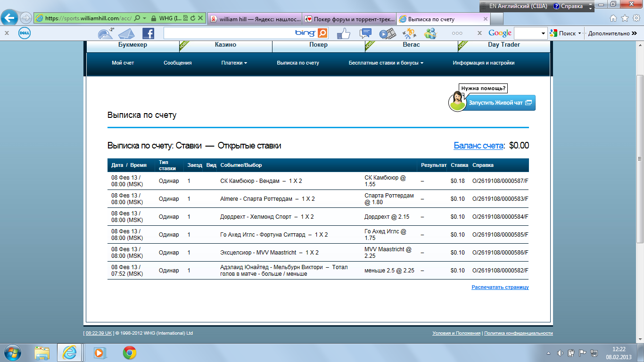This screenshot has height=362, width=644.
Task: Open Google Chrome from the taskbar
Action: tap(130, 353)
